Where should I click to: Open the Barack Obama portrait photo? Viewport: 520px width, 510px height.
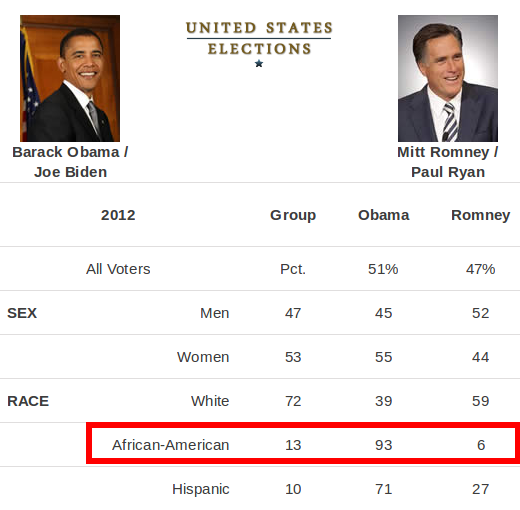click(x=70, y=78)
